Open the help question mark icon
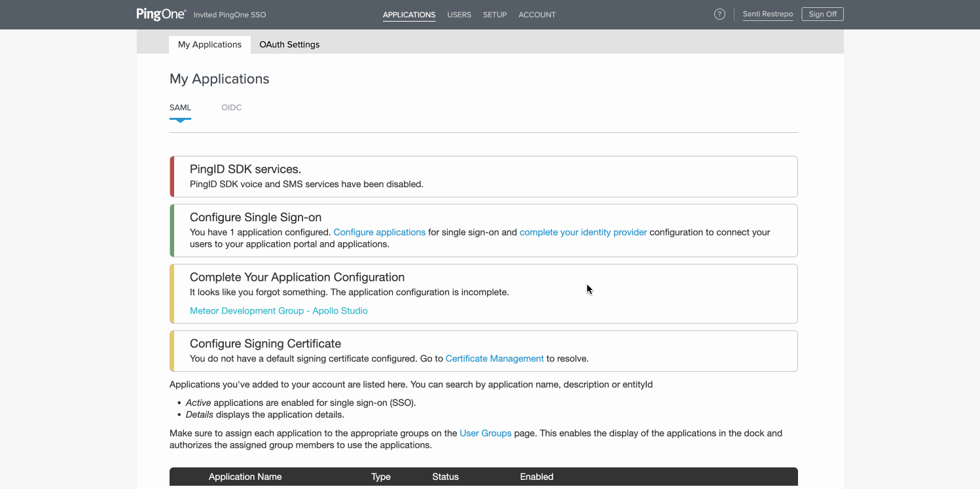Screen dimensions: 980x489 [719, 14]
